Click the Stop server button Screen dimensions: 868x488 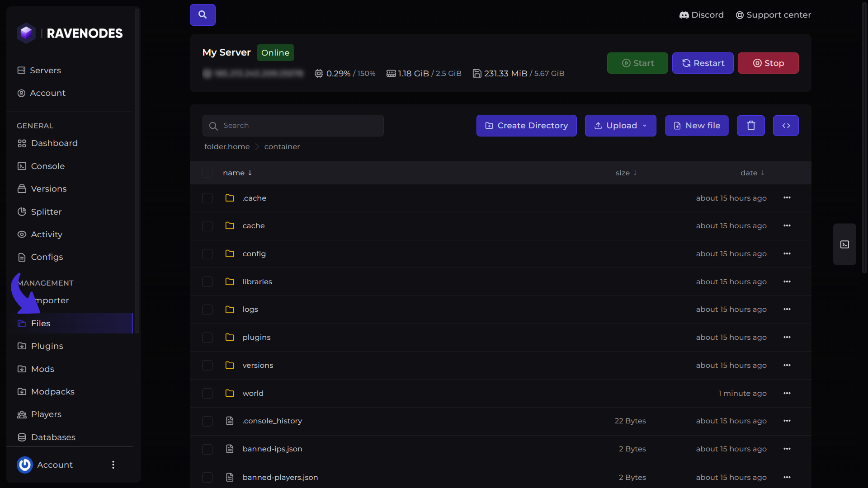pos(768,63)
